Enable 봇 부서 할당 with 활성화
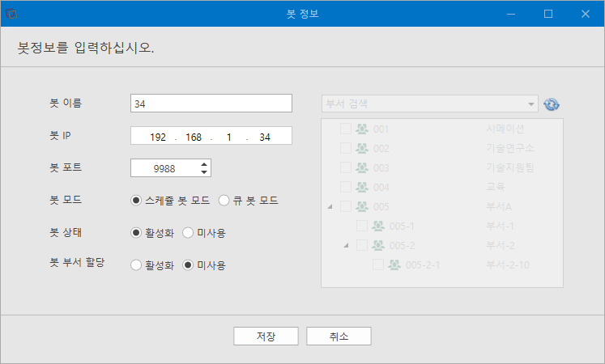Viewport: 605px width, 364px height. (136, 265)
